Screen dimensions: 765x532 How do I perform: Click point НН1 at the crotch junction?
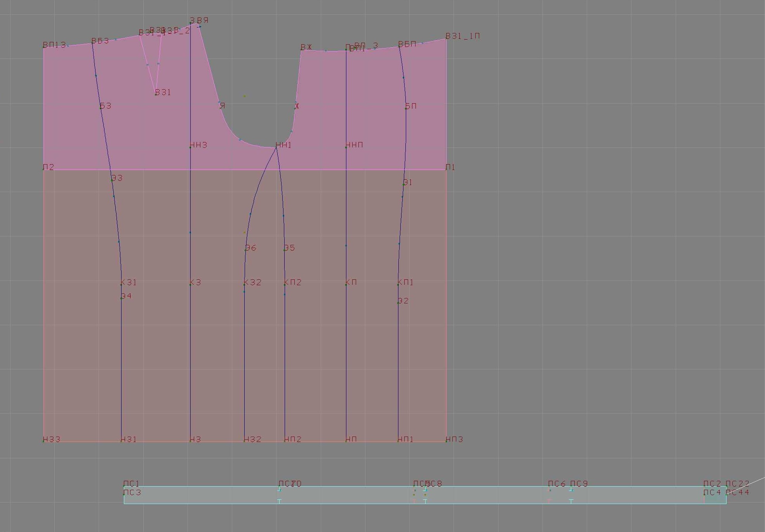276,147
